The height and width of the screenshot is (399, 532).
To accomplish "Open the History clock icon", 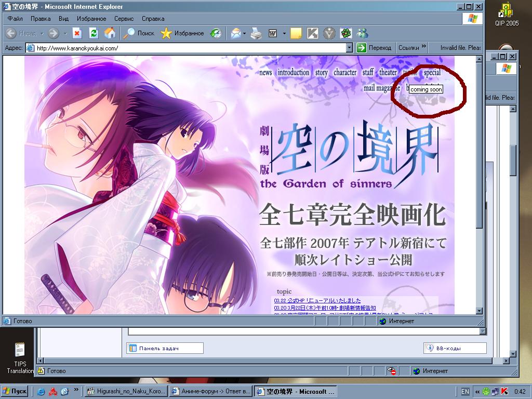I will click(216, 33).
